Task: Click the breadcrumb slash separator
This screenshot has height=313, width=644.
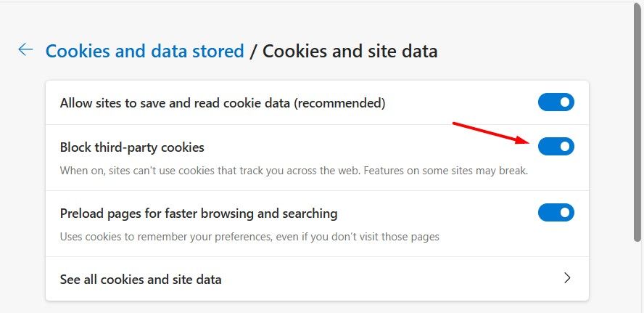Action: click(253, 51)
